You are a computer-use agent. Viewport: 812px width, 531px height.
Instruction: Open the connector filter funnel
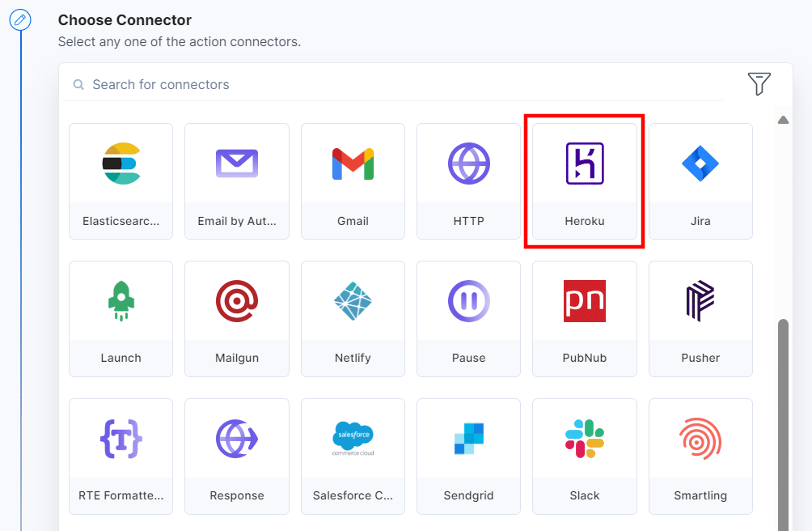tap(759, 84)
